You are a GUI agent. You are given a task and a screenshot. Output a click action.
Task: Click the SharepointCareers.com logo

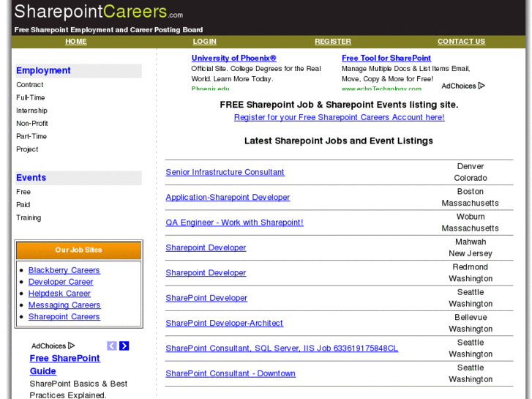click(99, 12)
